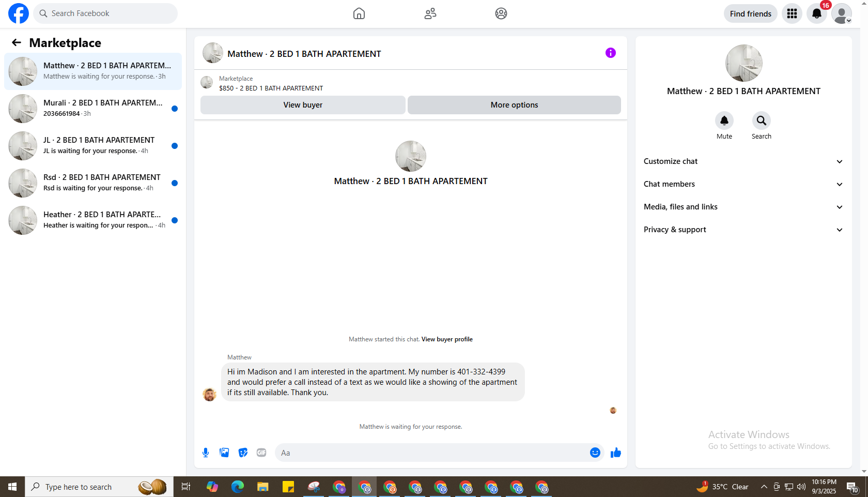868x497 pixels.
Task: Click the attach photo icon
Action: [x=224, y=453]
